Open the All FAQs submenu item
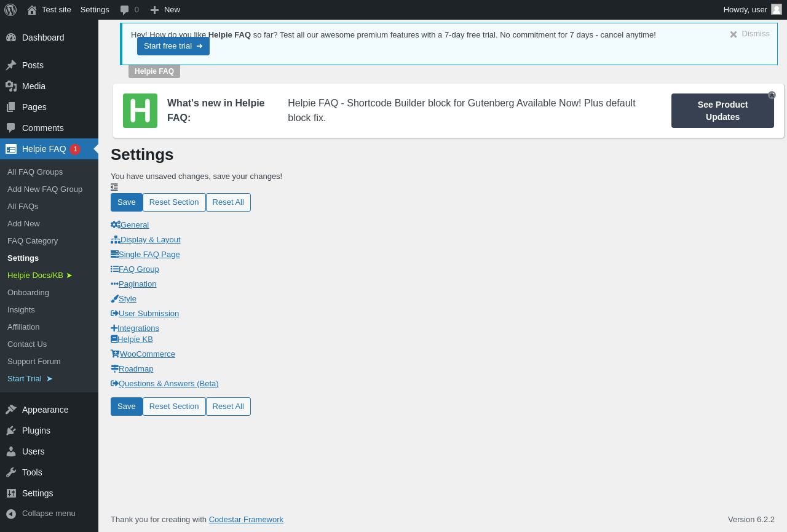The height and width of the screenshot is (532, 787). 23,206
